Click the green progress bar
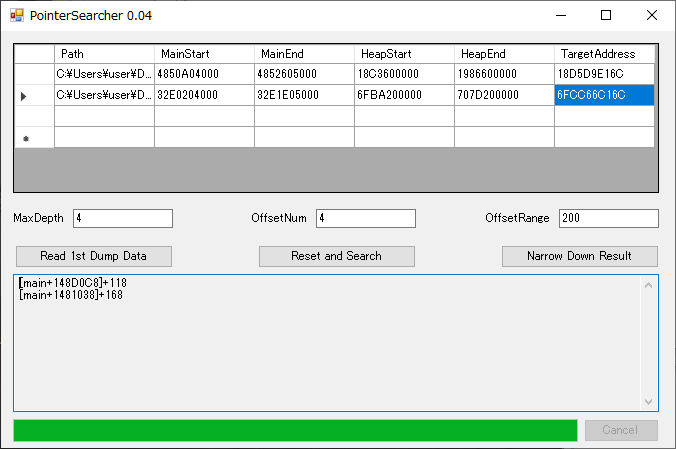 point(295,430)
